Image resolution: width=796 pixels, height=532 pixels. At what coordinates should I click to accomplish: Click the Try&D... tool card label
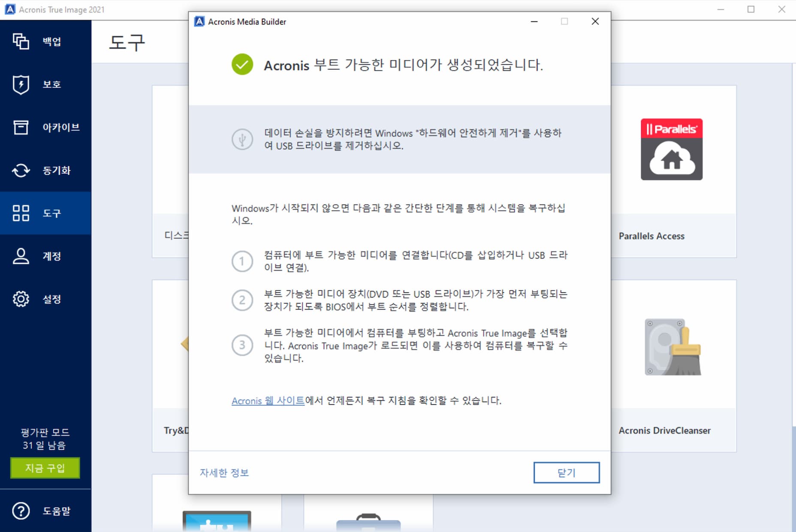pos(176,430)
